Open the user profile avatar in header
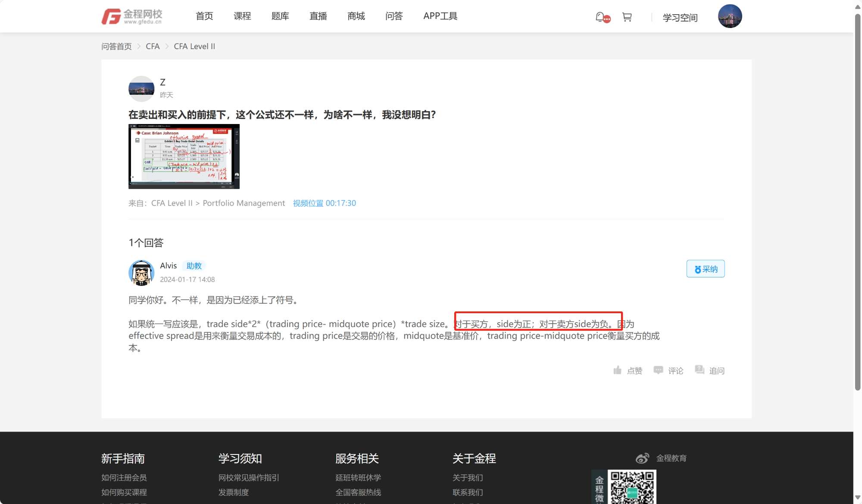862x504 pixels. pyautogui.click(x=730, y=16)
